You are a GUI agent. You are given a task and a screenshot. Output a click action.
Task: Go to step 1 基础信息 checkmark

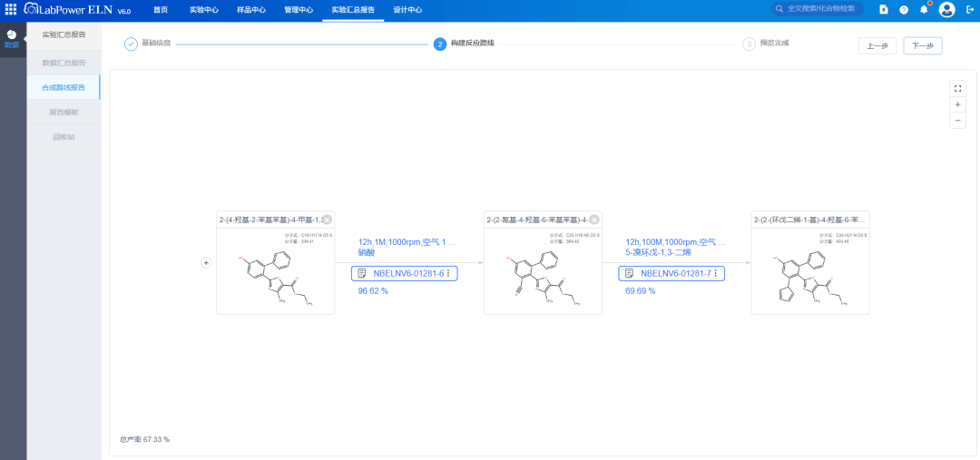131,44
